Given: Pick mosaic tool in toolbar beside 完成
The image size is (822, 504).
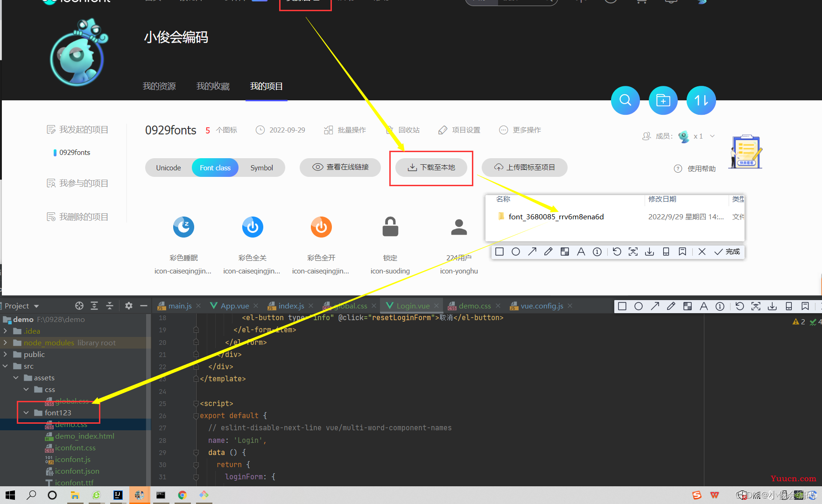Looking at the screenshot, I should click(565, 252).
